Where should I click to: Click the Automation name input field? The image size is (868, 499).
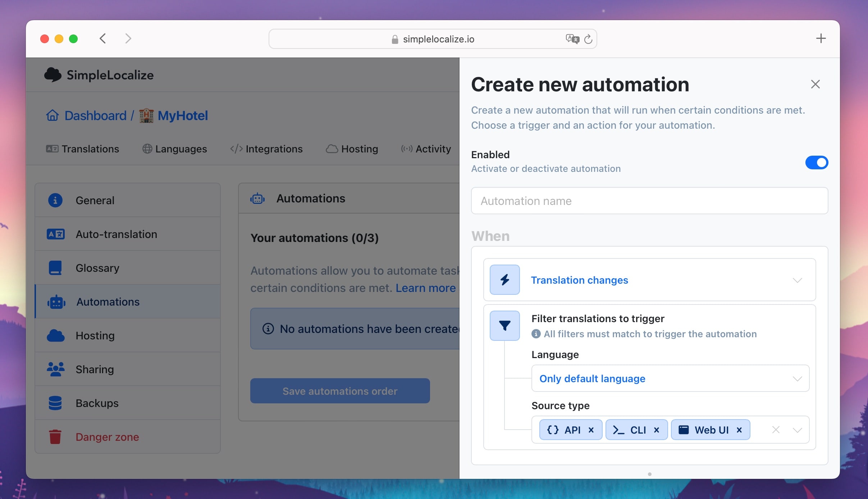tap(649, 201)
